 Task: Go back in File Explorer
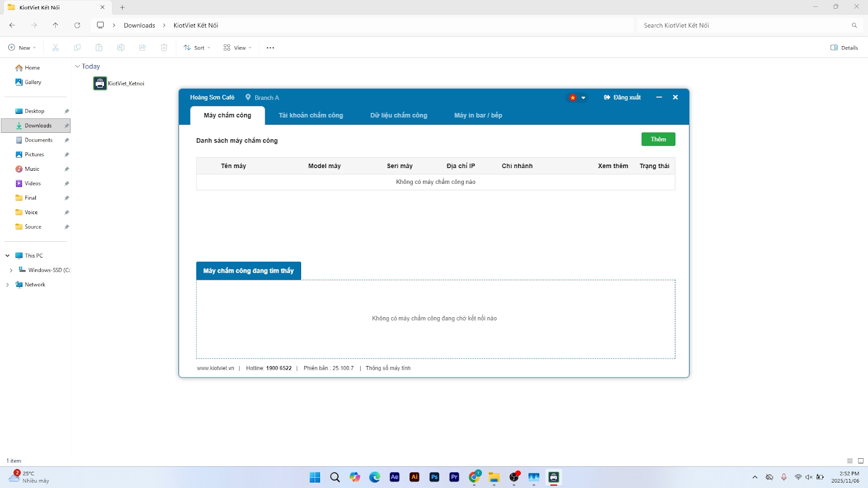point(12,25)
